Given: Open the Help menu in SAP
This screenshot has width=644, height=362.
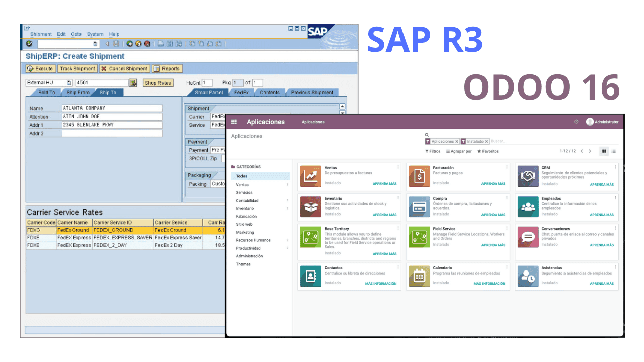Looking at the screenshot, I should [114, 34].
